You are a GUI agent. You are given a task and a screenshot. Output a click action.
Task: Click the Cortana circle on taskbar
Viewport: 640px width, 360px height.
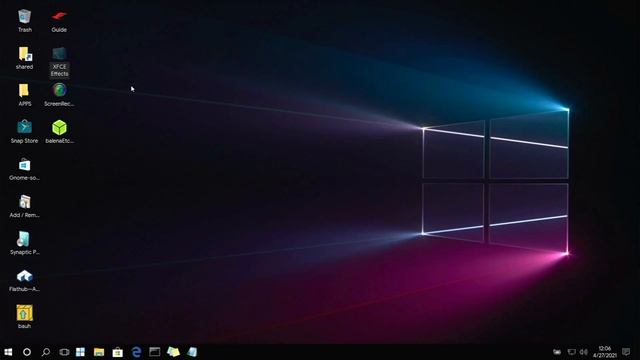[x=27, y=352]
